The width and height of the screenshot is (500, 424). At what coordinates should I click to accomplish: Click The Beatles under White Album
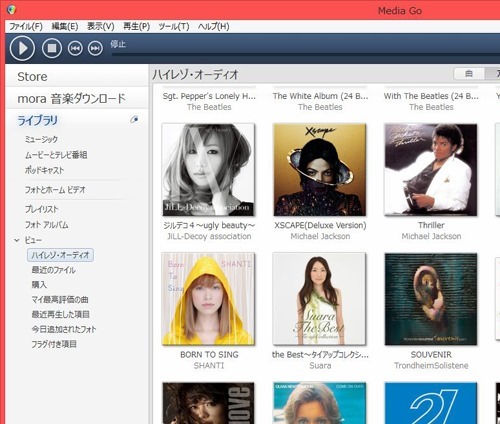point(320,107)
